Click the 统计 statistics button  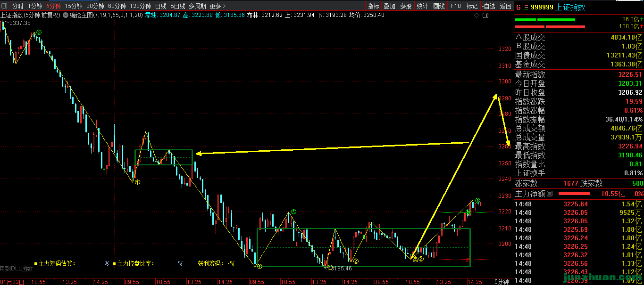(x=422, y=6)
